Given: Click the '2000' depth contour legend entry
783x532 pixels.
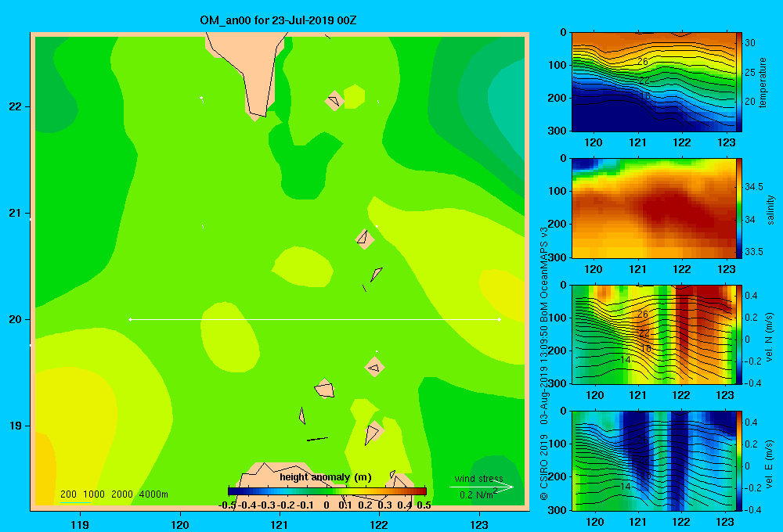Looking at the screenshot, I should pyautogui.click(x=122, y=494).
